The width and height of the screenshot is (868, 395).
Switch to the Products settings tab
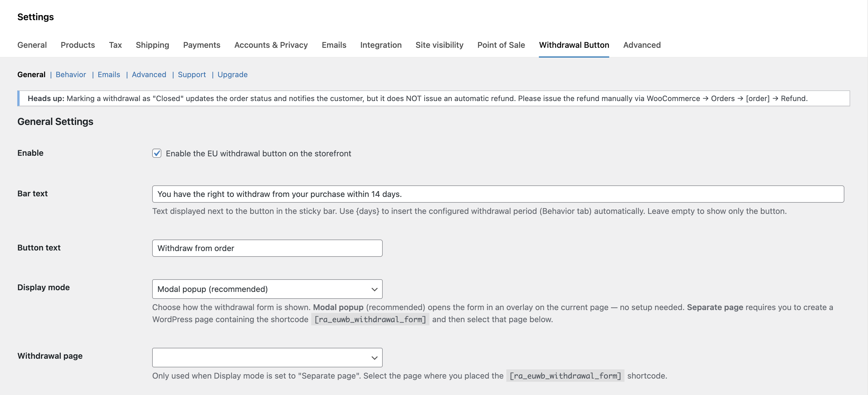(78, 45)
